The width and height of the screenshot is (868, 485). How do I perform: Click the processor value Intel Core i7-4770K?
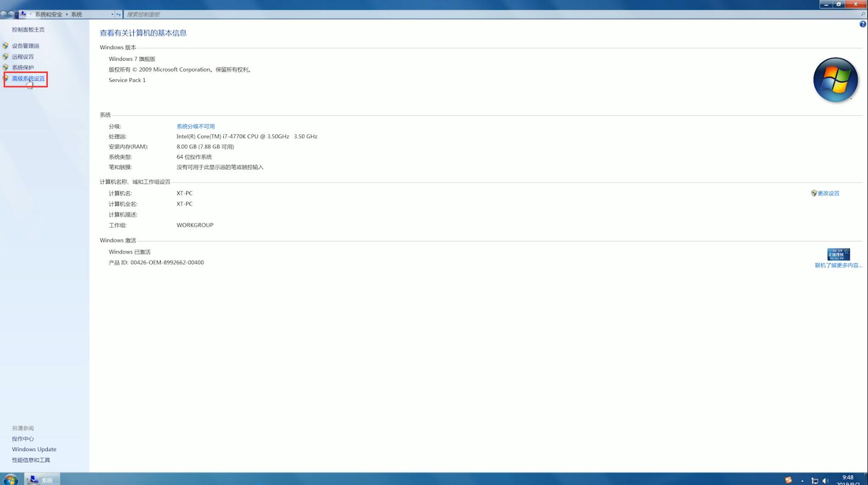pos(247,136)
